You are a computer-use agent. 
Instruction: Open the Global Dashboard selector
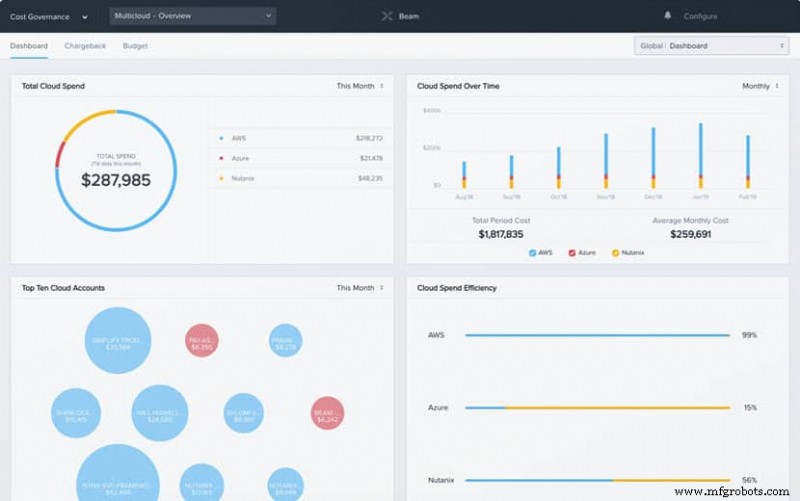711,46
